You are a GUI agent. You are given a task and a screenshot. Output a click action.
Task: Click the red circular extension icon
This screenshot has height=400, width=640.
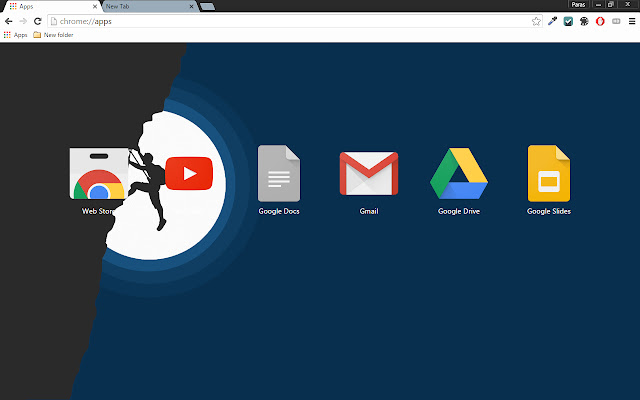pos(600,21)
